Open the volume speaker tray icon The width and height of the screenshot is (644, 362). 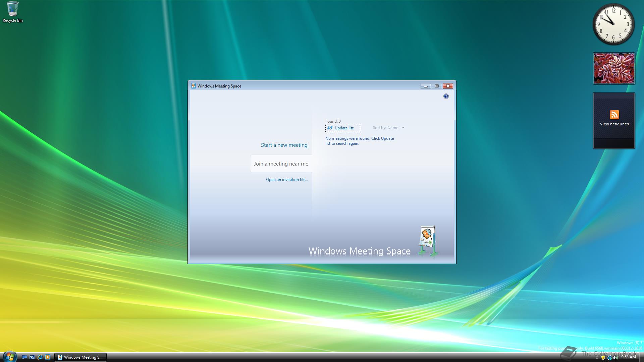point(615,358)
